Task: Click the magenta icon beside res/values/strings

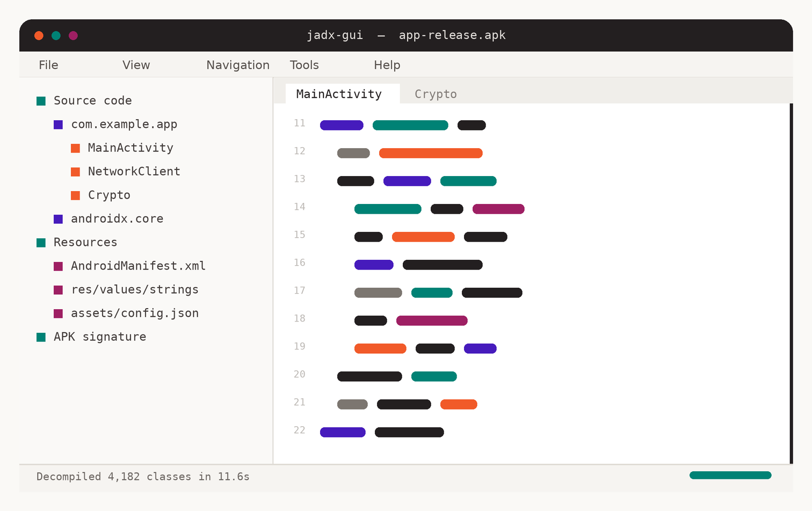Action: pyautogui.click(x=58, y=290)
